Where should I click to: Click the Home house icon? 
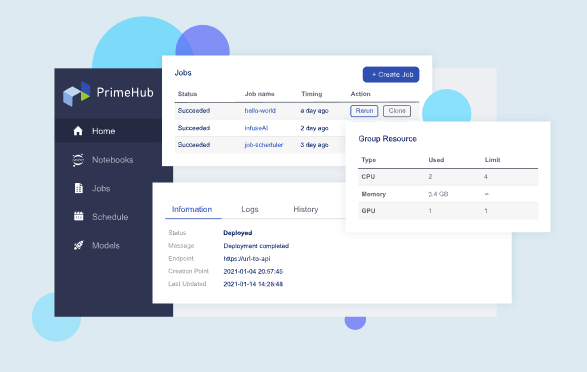(x=78, y=131)
